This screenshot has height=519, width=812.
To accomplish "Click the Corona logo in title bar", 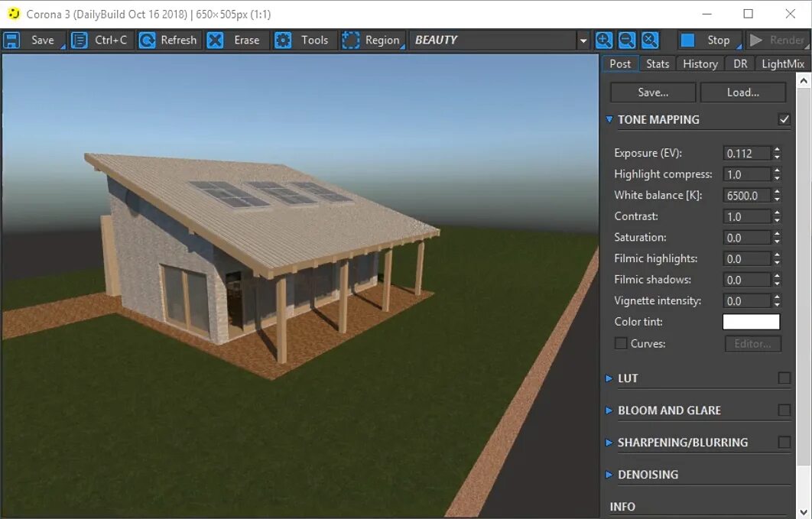I will click(x=14, y=14).
